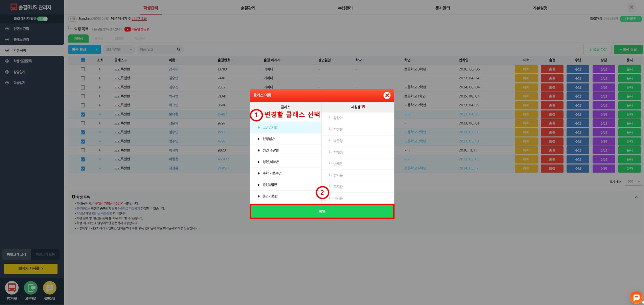Click the 출결BUS 관리자 logo

pyautogui.click(x=31, y=7)
